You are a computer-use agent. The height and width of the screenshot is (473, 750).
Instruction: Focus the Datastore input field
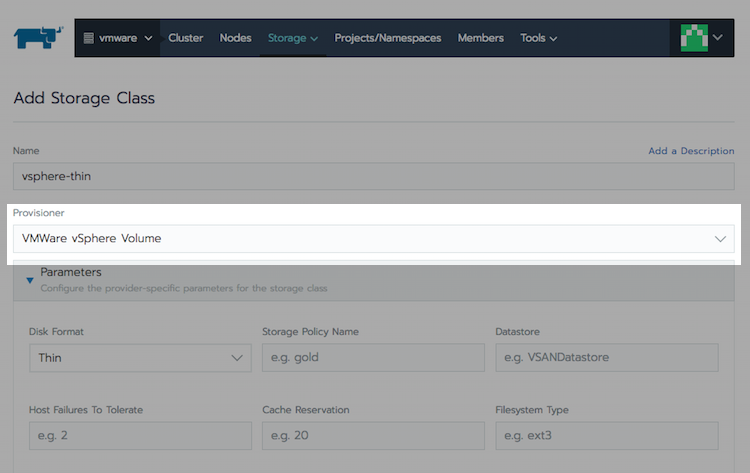606,358
